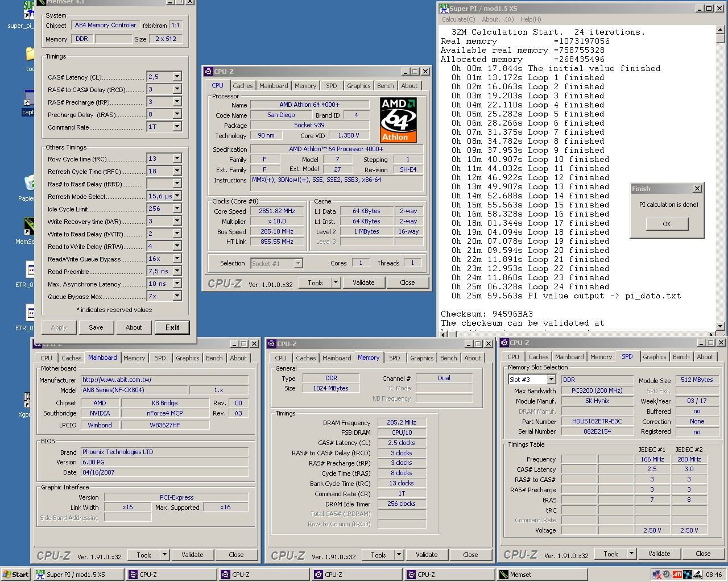Click Super PI scrollbar up arrow
This screenshot has width=728, height=582.
[x=720, y=30]
